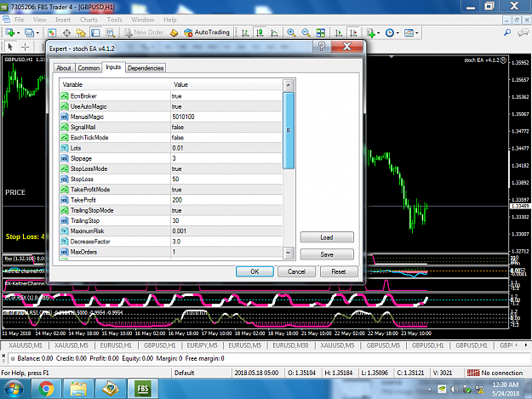Click the inputs list scroll down arrow

point(289,253)
